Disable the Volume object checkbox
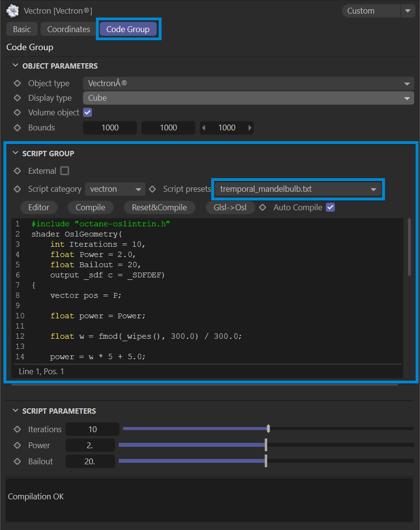This screenshot has height=530, width=420. pyautogui.click(x=88, y=112)
